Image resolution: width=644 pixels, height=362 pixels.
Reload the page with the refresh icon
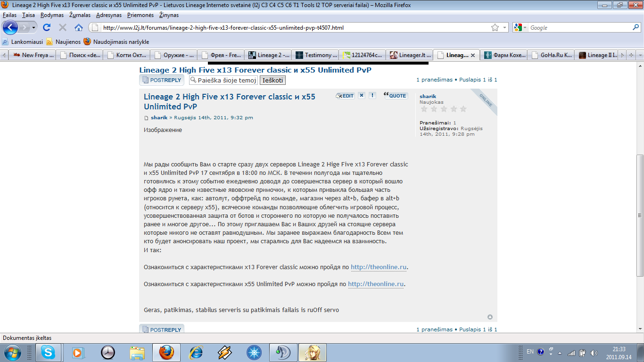tap(47, 27)
